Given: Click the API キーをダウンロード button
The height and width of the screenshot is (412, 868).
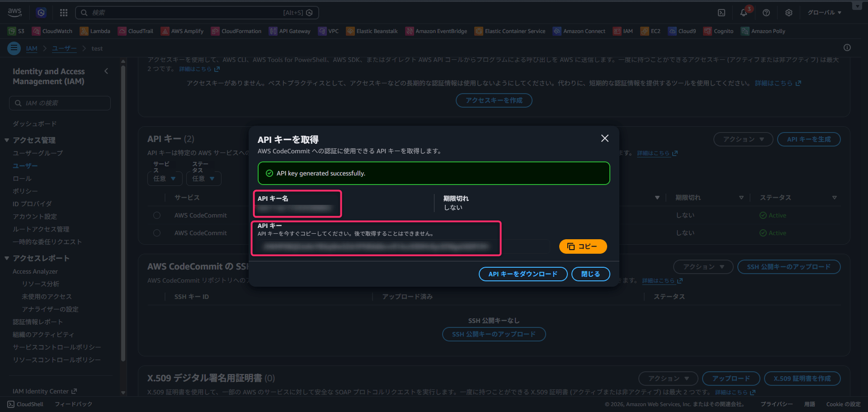Looking at the screenshot, I should 523,274.
